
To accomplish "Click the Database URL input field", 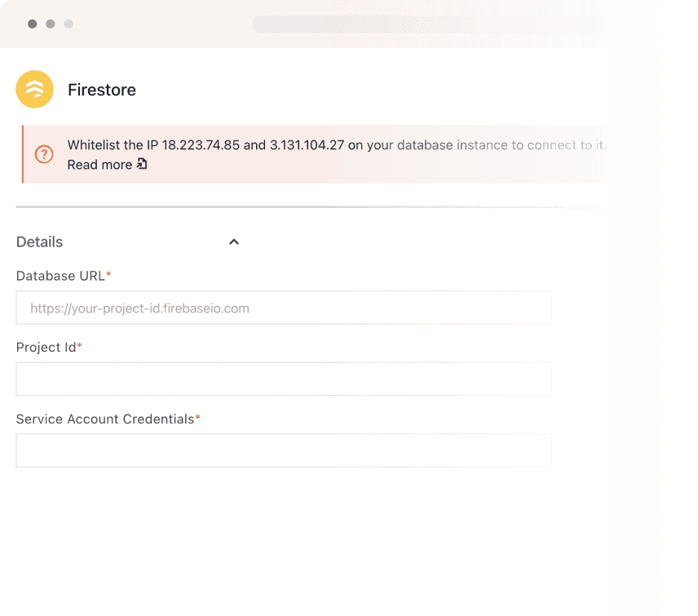I will [x=284, y=308].
